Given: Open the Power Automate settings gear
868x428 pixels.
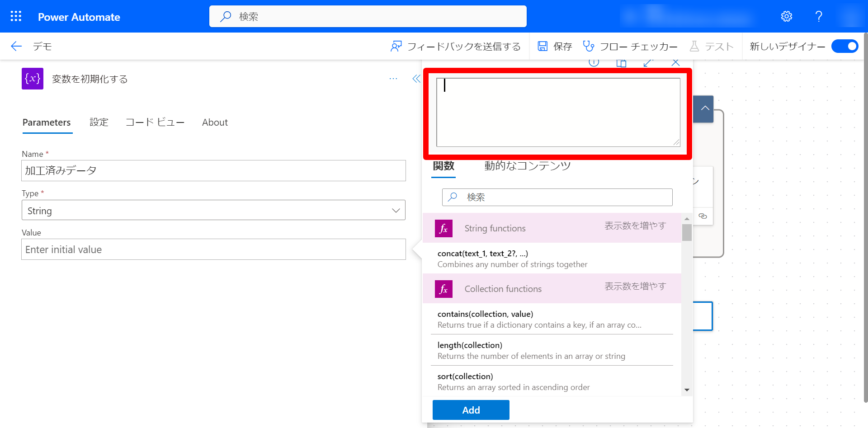Looking at the screenshot, I should pyautogui.click(x=787, y=16).
